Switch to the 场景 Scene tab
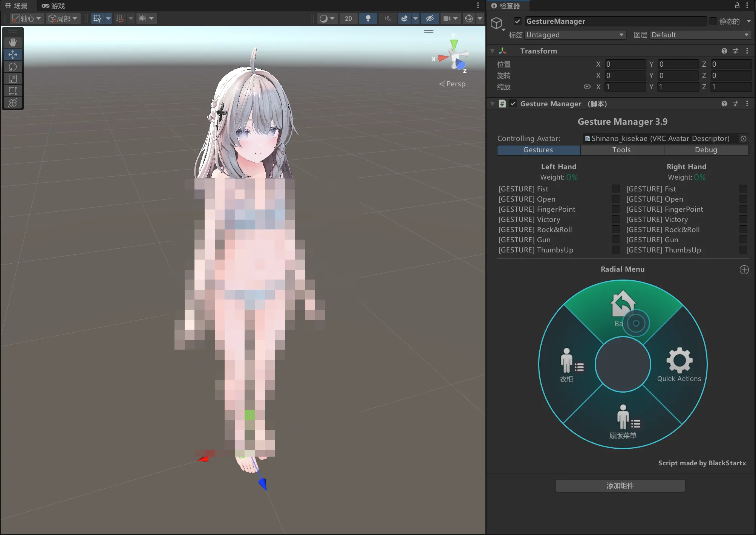 pos(17,6)
